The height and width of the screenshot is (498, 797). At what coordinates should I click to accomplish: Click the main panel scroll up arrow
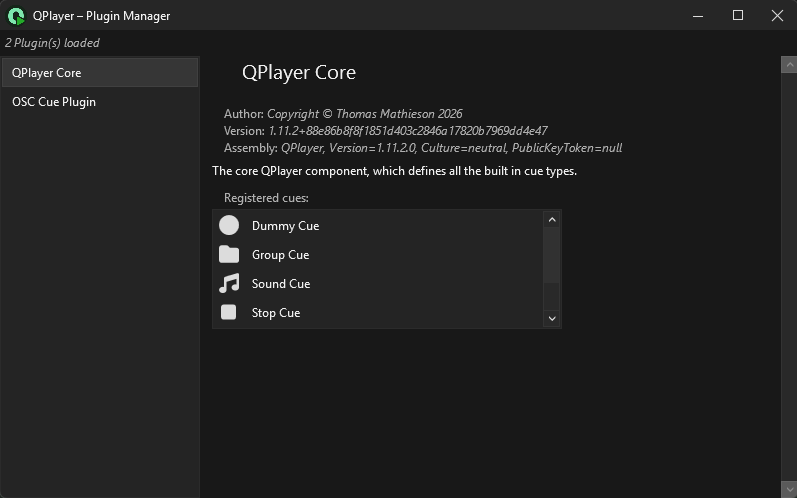coord(789,65)
